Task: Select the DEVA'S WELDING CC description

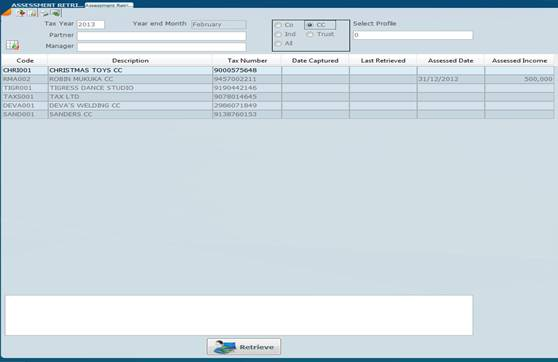Action: [130, 106]
